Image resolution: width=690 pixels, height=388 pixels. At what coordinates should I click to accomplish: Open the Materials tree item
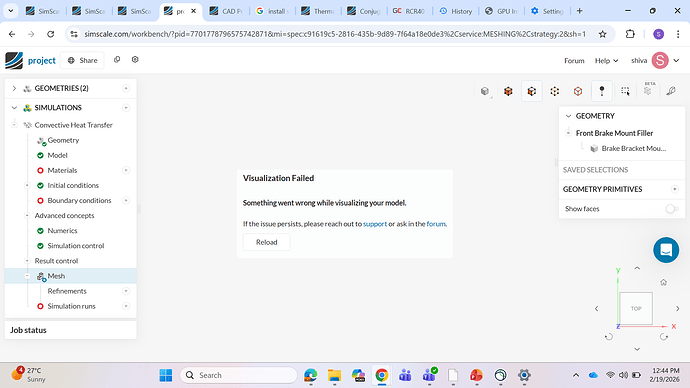click(62, 170)
